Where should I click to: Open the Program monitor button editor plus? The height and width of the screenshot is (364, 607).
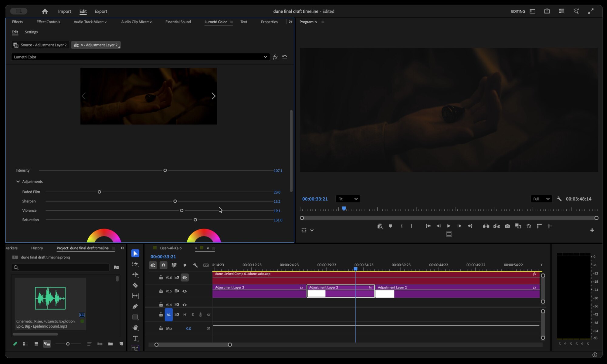click(592, 230)
